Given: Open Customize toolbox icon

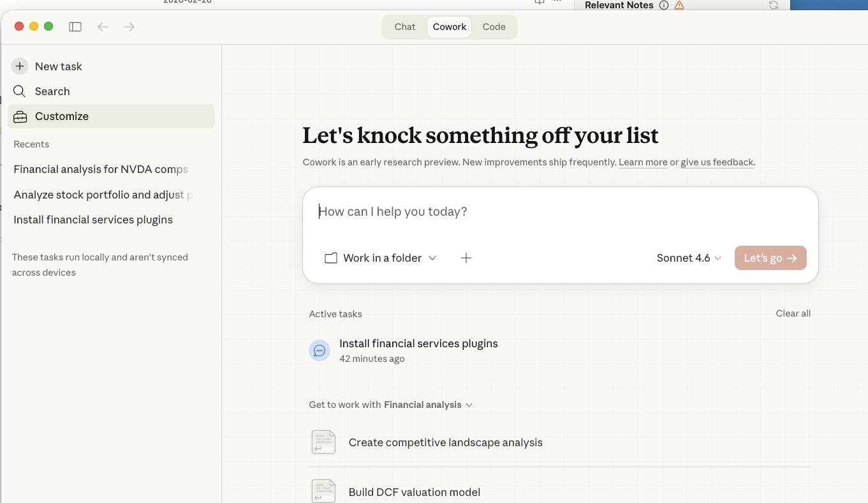Looking at the screenshot, I should pos(20,116).
